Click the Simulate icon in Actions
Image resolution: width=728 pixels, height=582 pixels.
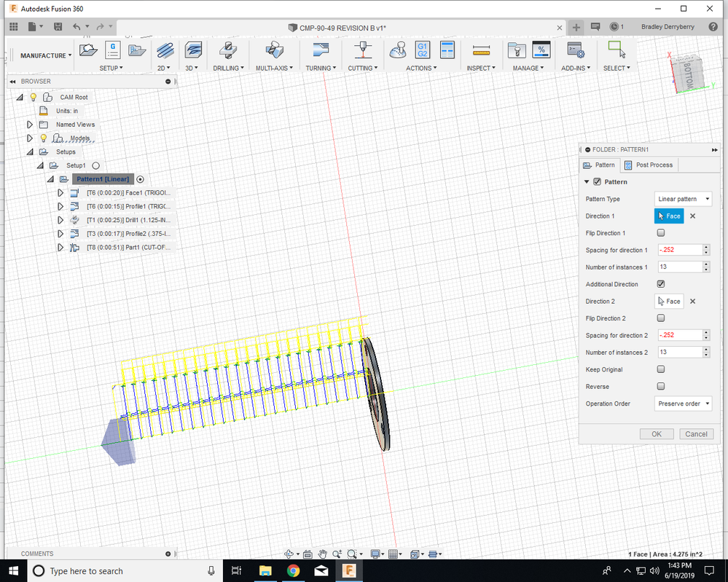coord(397,50)
